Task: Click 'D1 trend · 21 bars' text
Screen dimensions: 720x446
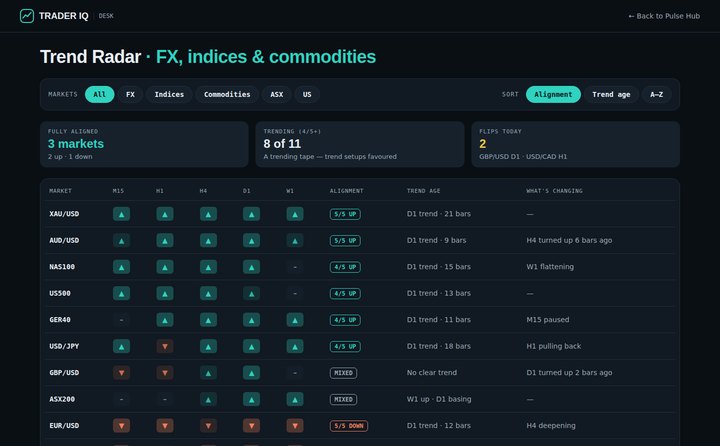Action: tap(439, 214)
